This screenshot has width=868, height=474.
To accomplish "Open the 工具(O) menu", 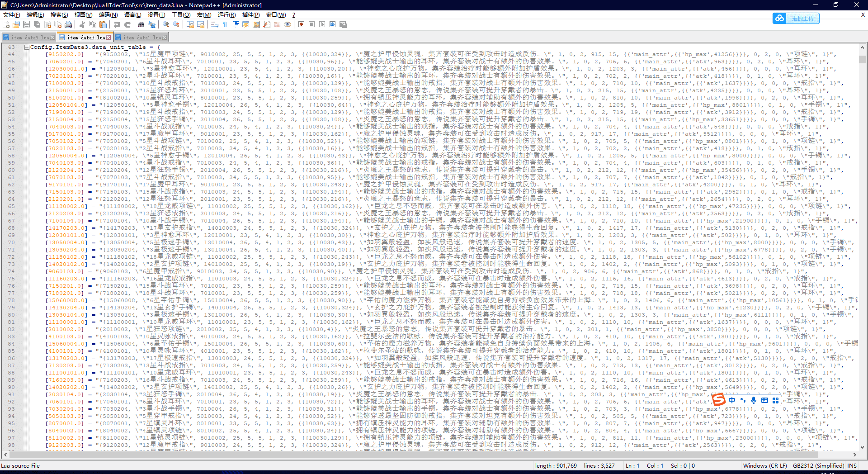I will tap(181, 15).
